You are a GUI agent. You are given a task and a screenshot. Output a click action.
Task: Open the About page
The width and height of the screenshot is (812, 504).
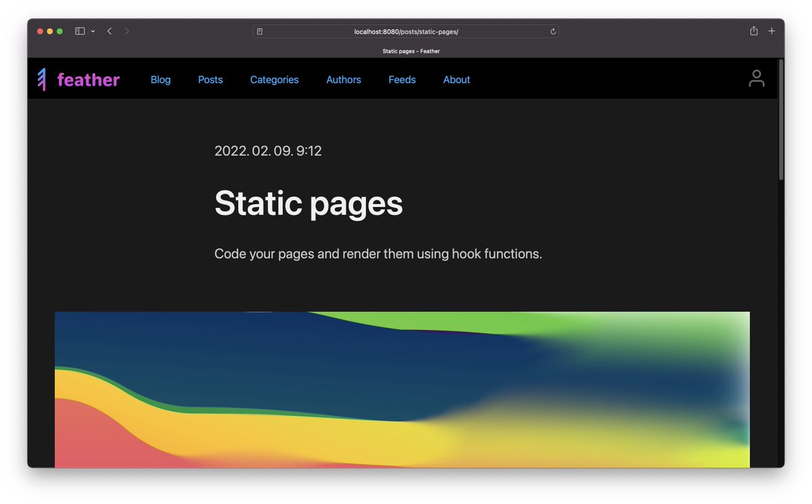(x=457, y=79)
